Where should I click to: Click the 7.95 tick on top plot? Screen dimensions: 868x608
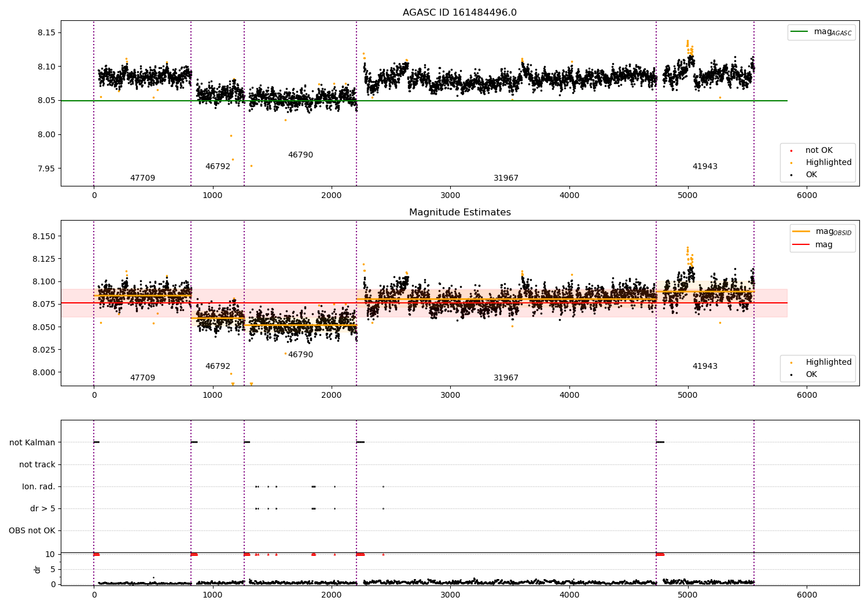(47, 169)
